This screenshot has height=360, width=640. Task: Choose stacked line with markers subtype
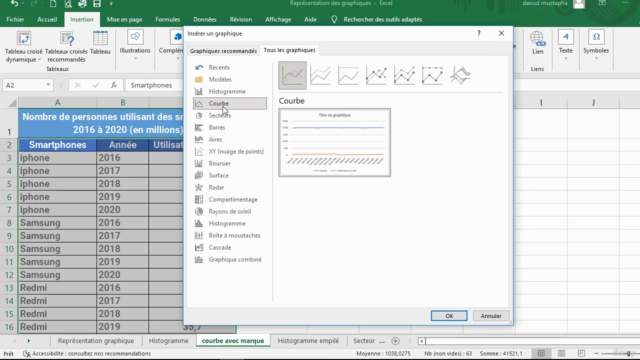(x=404, y=76)
